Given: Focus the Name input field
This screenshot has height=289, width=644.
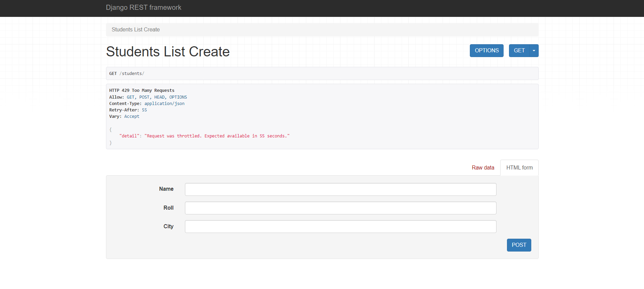Looking at the screenshot, I should tap(340, 189).
